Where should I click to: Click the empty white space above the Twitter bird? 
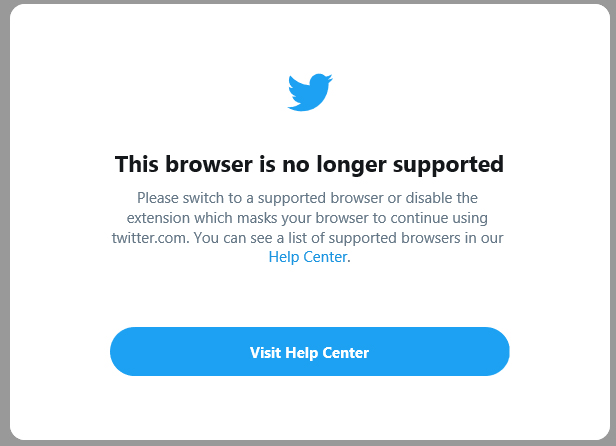point(310,37)
